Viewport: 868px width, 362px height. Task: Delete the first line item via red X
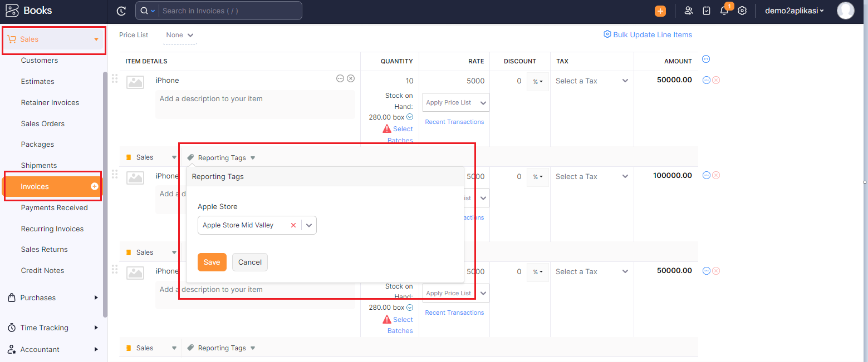click(716, 80)
